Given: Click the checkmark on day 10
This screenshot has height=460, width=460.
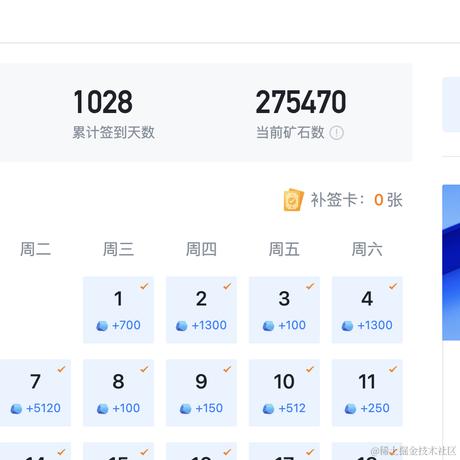Looking at the screenshot, I should tap(310, 369).
